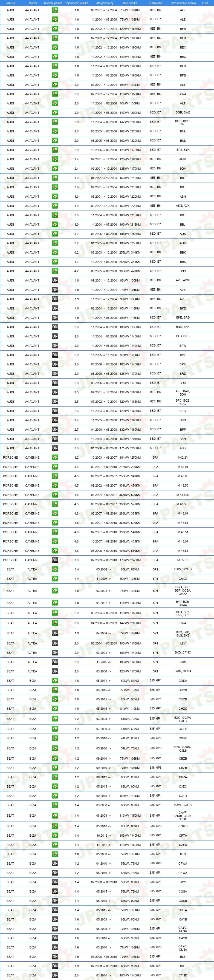Select the power cell '298kW / 405KM'
Screen dimensions: 214x980
pyautogui.click(x=130, y=541)
